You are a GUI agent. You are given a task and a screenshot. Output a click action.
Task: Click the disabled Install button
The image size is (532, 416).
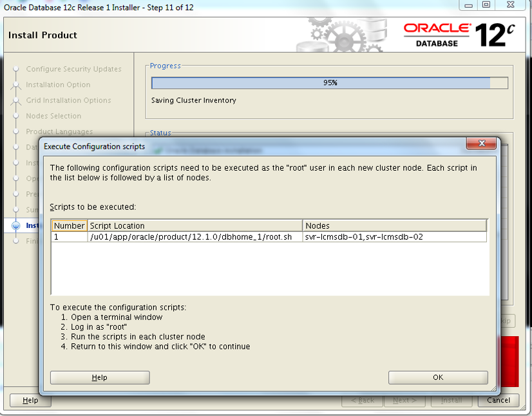tap(451, 401)
